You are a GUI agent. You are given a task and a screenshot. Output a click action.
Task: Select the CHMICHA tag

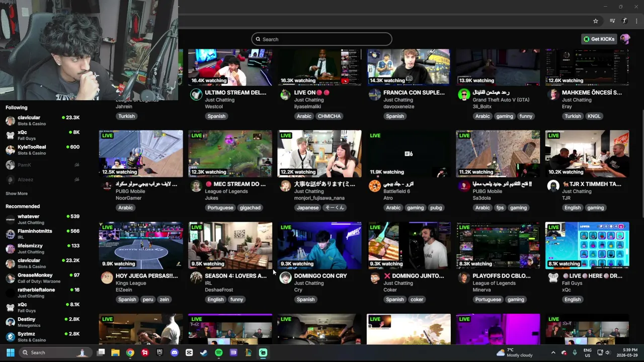(329, 116)
